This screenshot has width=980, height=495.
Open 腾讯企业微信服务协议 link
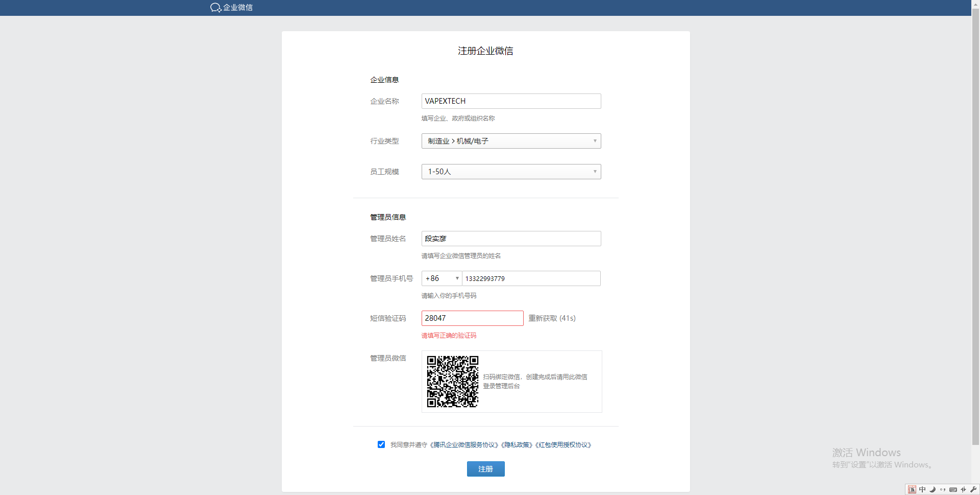click(465, 445)
